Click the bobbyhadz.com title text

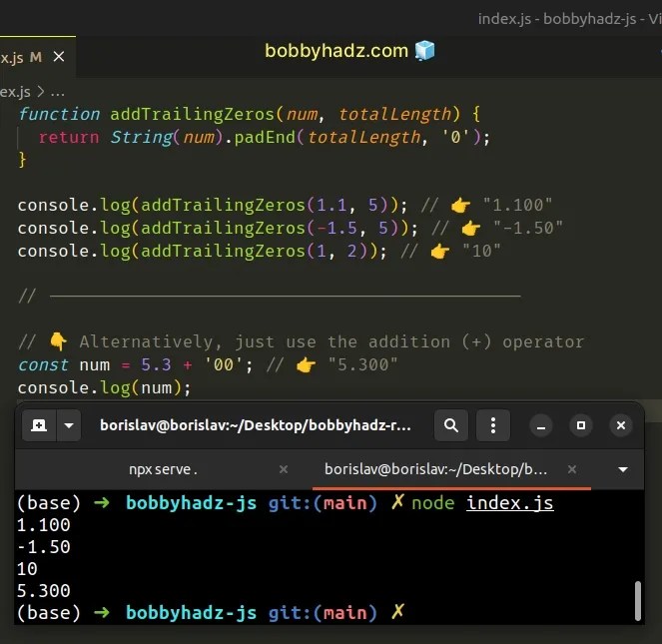point(336,51)
